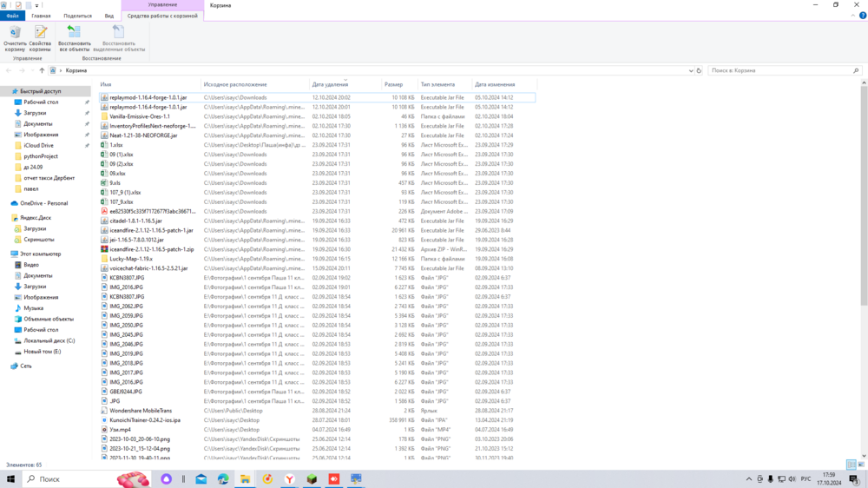868x488 pixels.
Task: Open Локальный диск (C:) in the sidebar
Action: click(49, 340)
